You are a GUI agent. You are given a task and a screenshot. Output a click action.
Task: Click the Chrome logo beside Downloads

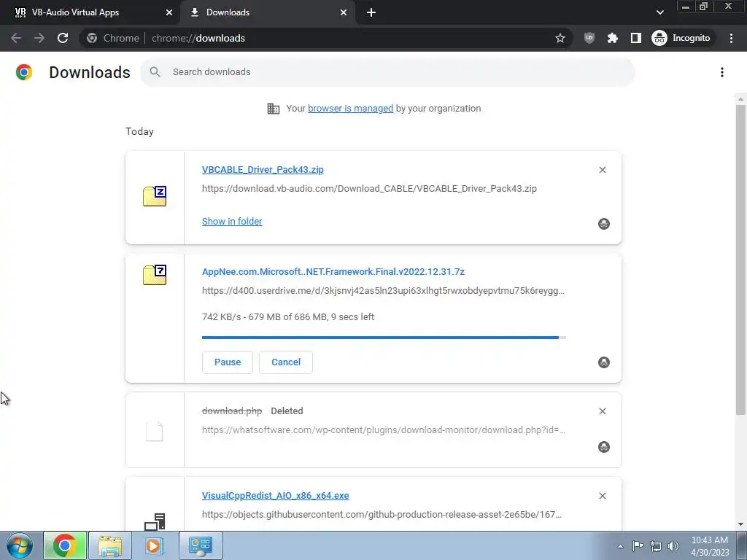click(24, 72)
